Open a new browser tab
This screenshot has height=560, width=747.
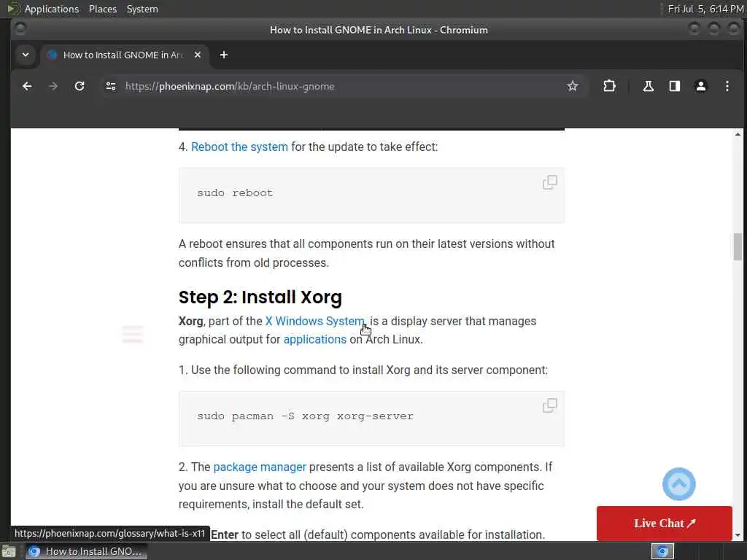(x=223, y=55)
